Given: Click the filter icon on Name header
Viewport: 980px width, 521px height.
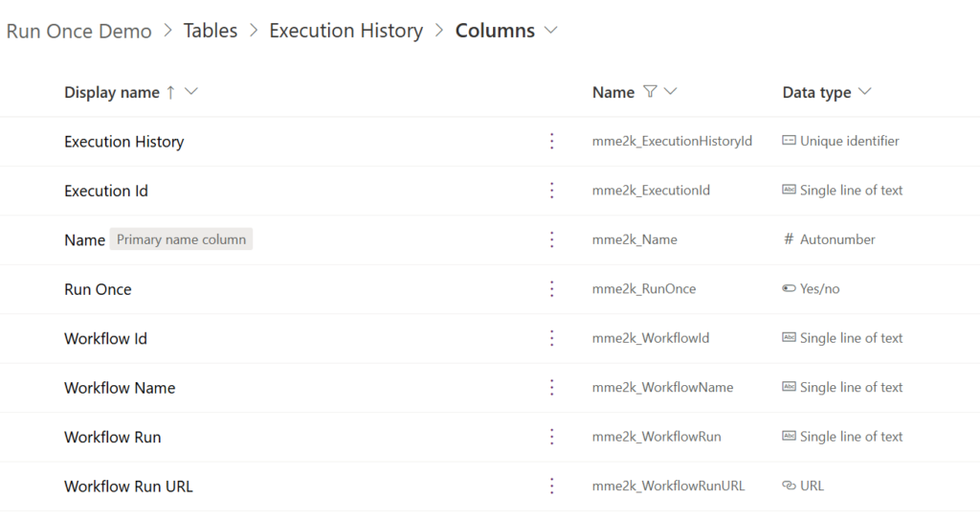Looking at the screenshot, I should point(650,92).
